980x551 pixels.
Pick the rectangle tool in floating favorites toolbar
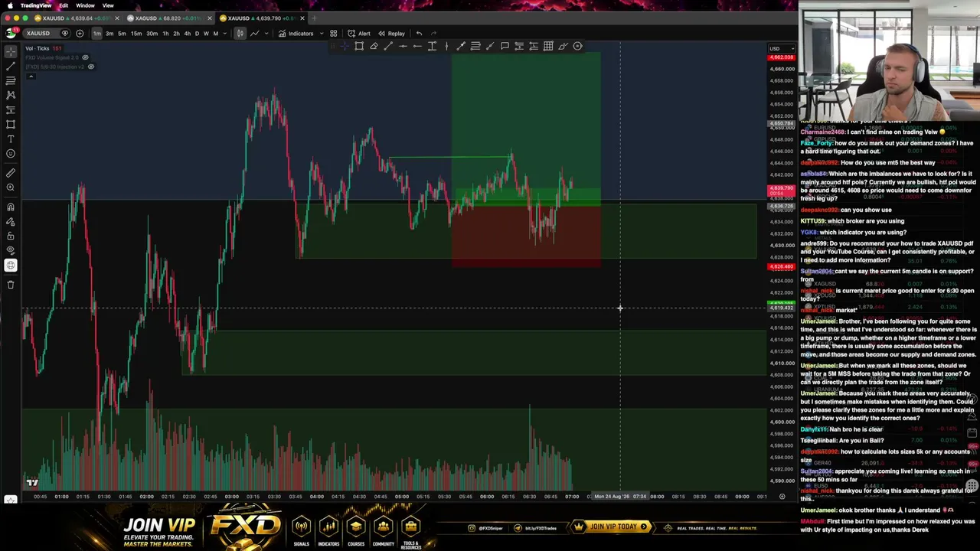(359, 47)
